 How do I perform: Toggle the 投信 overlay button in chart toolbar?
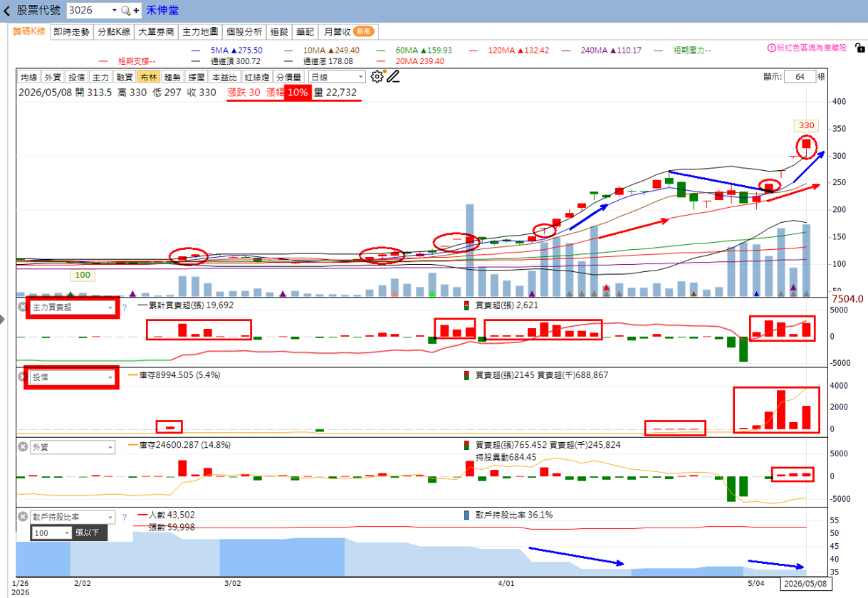(77, 77)
